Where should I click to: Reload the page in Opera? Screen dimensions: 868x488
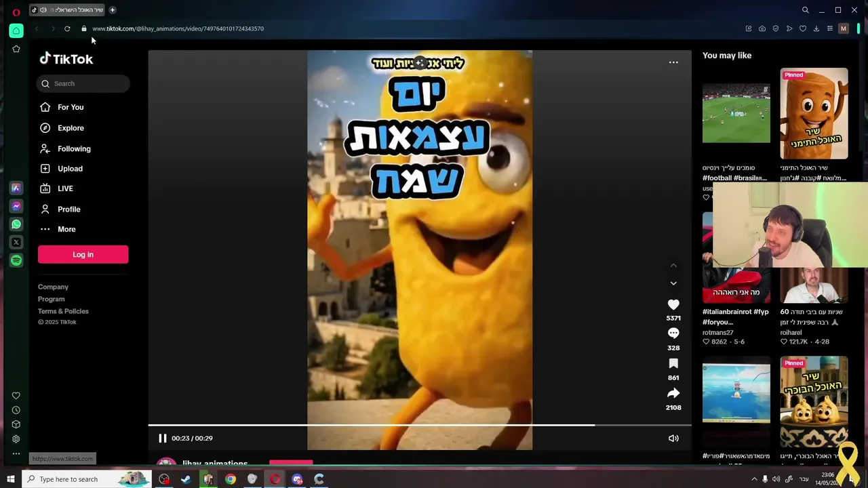point(67,28)
